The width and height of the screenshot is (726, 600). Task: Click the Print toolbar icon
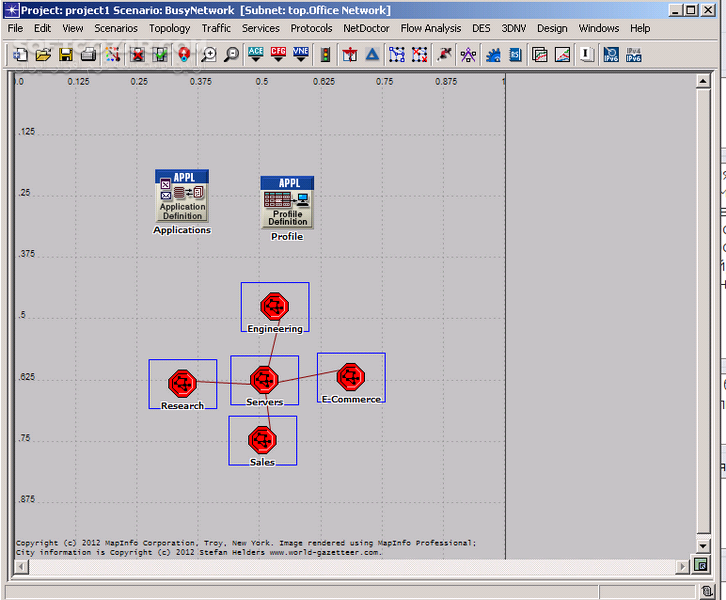click(x=88, y=55)
